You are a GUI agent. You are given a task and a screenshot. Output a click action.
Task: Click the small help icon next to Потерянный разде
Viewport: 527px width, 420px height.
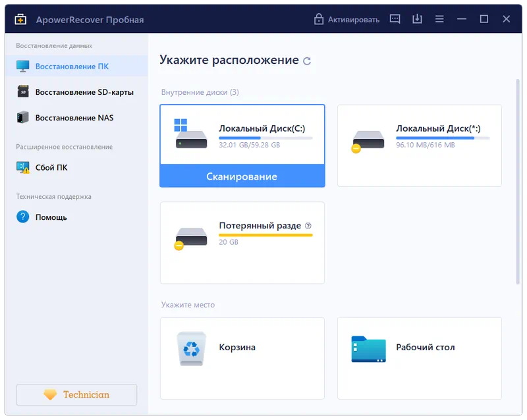tap(308, 226)
